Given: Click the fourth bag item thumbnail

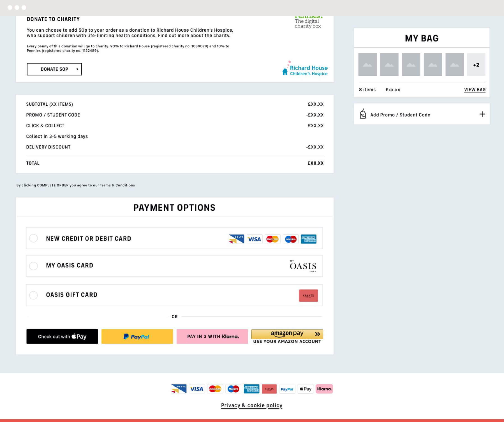Looking at the screenshot, I should coord(433,65).
